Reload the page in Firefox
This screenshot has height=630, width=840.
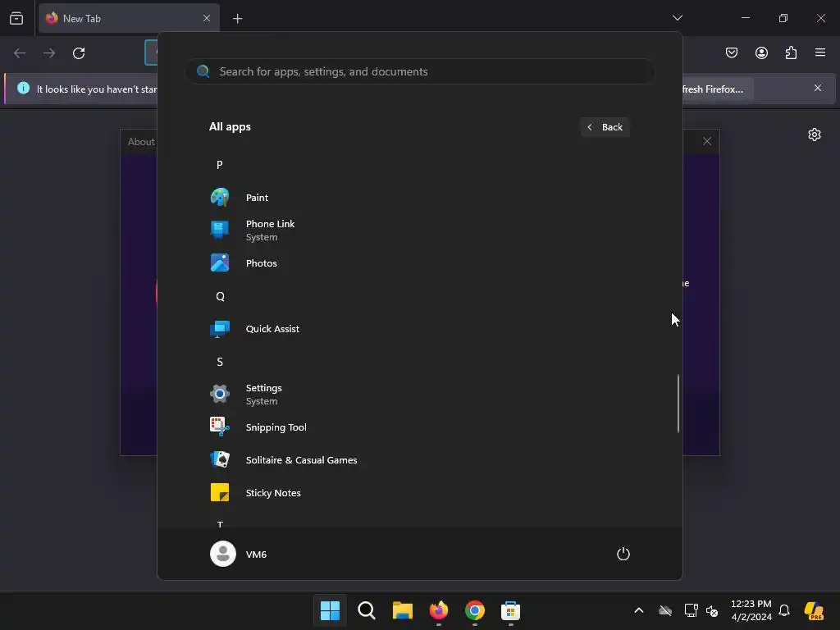(x=79, y=53)
